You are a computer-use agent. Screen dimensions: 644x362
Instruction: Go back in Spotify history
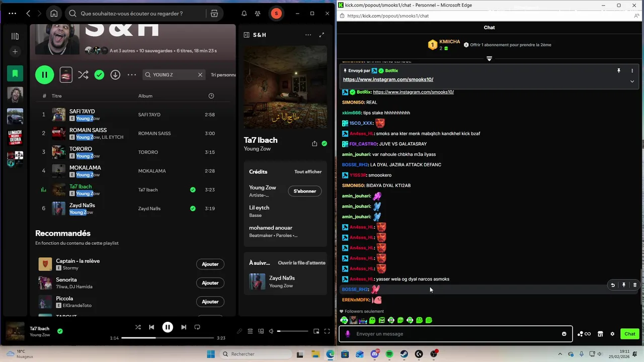[28, 14]
